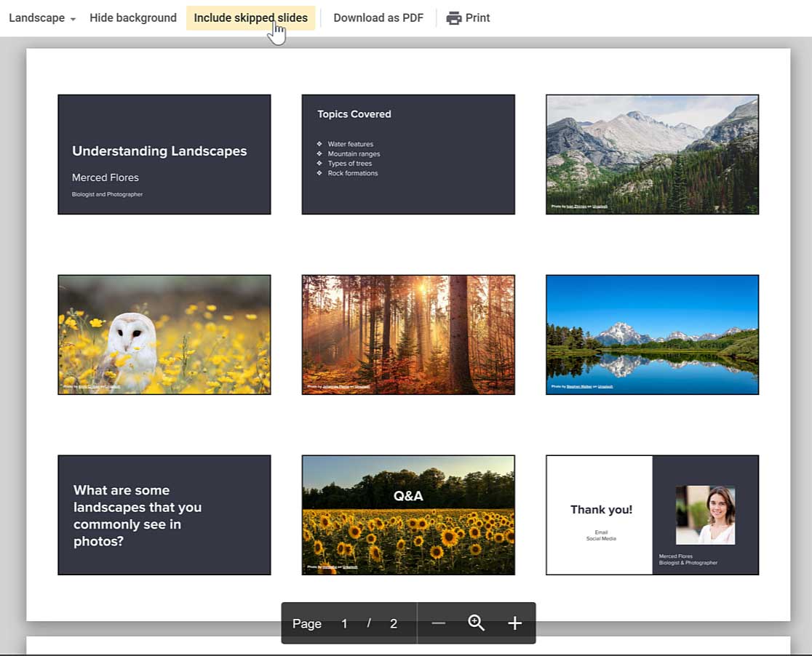This screenshot has height=656, width=812.
Task: Select the rocky mountain range photo slide
Action: (652, 154)
